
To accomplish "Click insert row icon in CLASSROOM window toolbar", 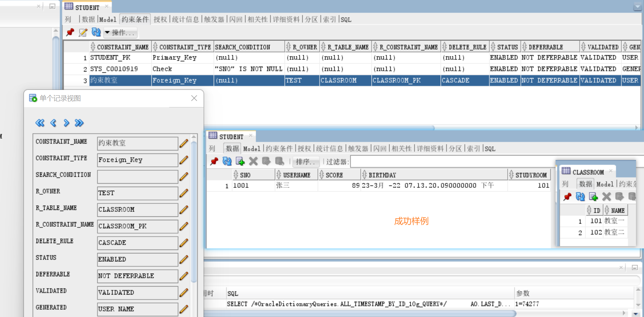I will click(593, 197).
